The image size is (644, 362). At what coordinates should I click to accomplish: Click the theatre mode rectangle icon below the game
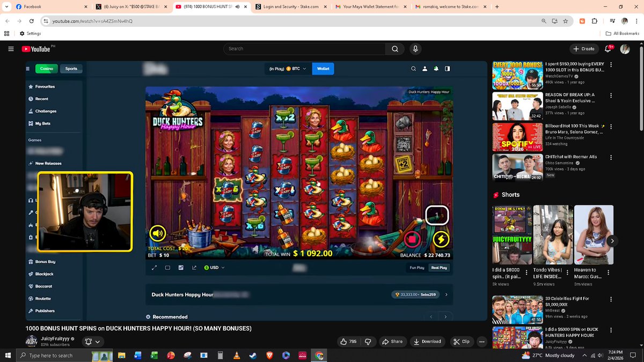point(167,268)
